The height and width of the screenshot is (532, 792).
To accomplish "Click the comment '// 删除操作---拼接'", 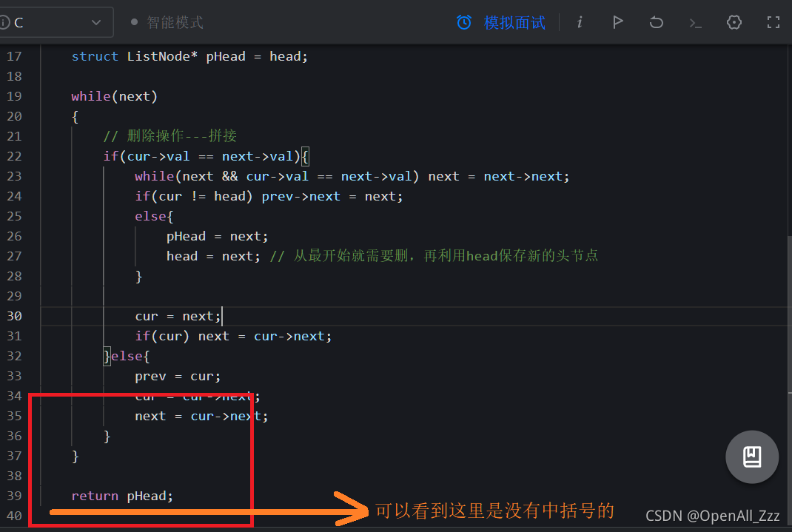I will tap(170, 136).
